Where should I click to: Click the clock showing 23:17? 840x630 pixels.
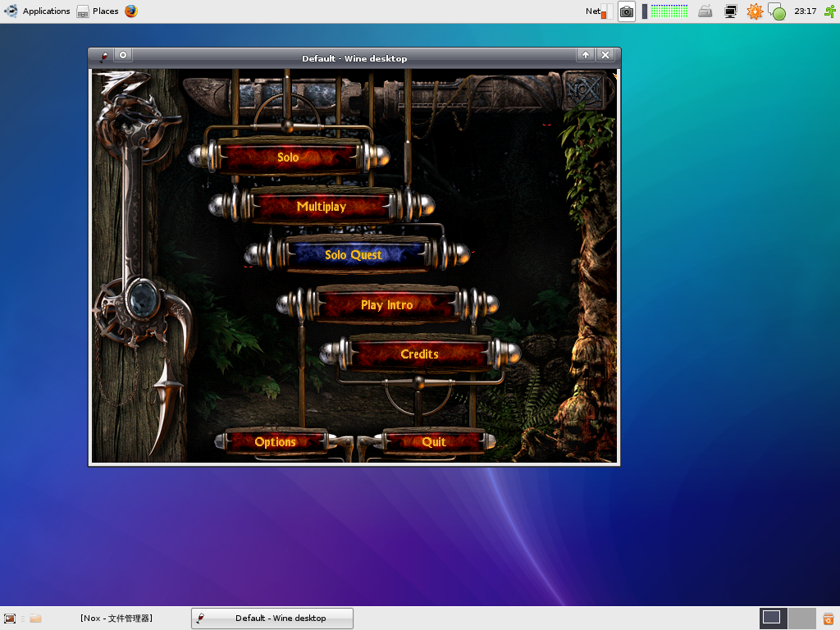pos(806,11)
